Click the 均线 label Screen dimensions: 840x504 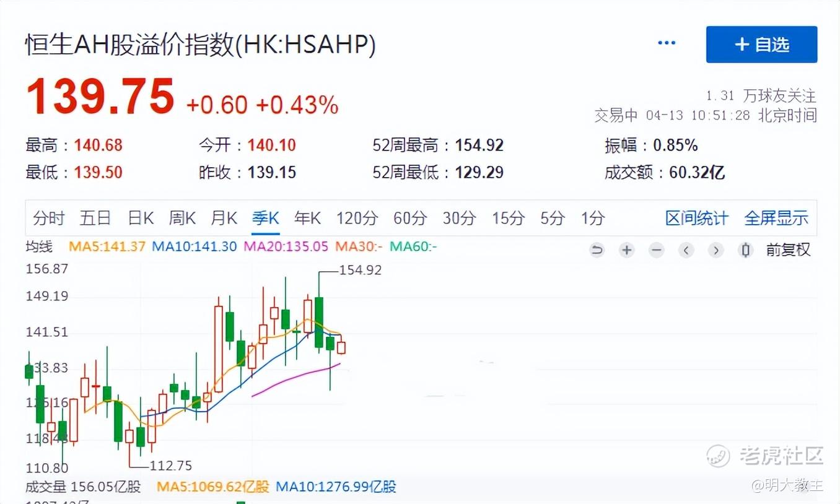[39, 246]
